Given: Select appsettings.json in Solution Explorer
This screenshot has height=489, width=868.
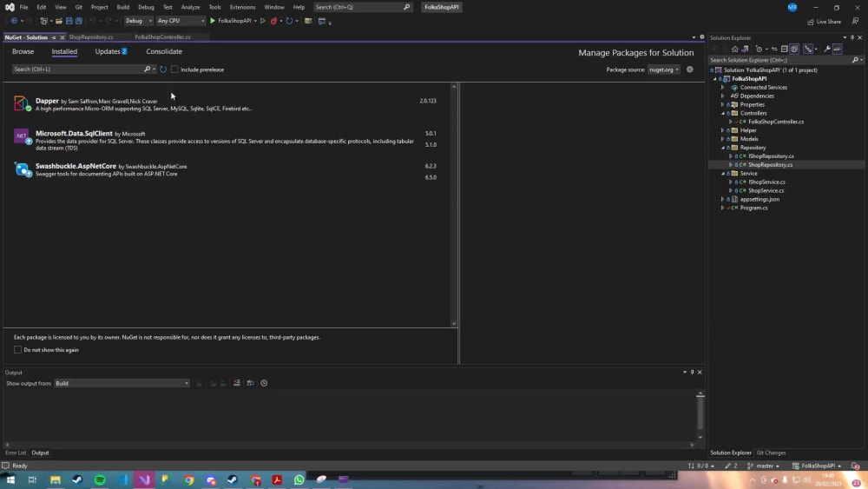Looking at the screenshot, I should [759, 200].
